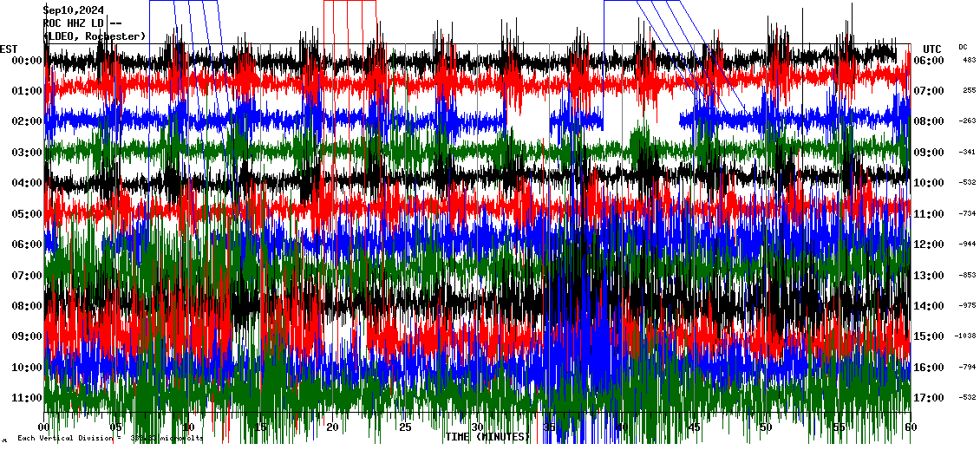Click the EST time zone label
The width and height of the screenshot is (980, 450).
9,49
